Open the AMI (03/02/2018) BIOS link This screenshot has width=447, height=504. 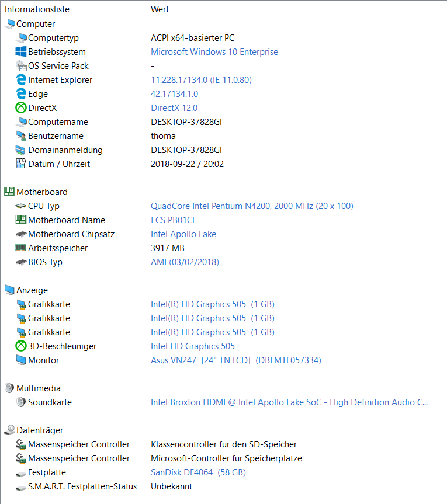[185, 262]
